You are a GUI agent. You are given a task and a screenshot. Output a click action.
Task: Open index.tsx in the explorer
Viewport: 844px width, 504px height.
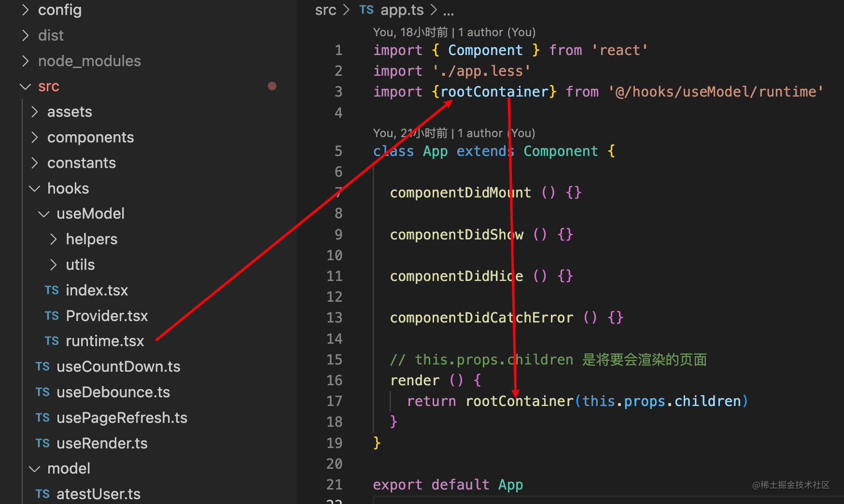pyautogui.click(x=97, y=291)
